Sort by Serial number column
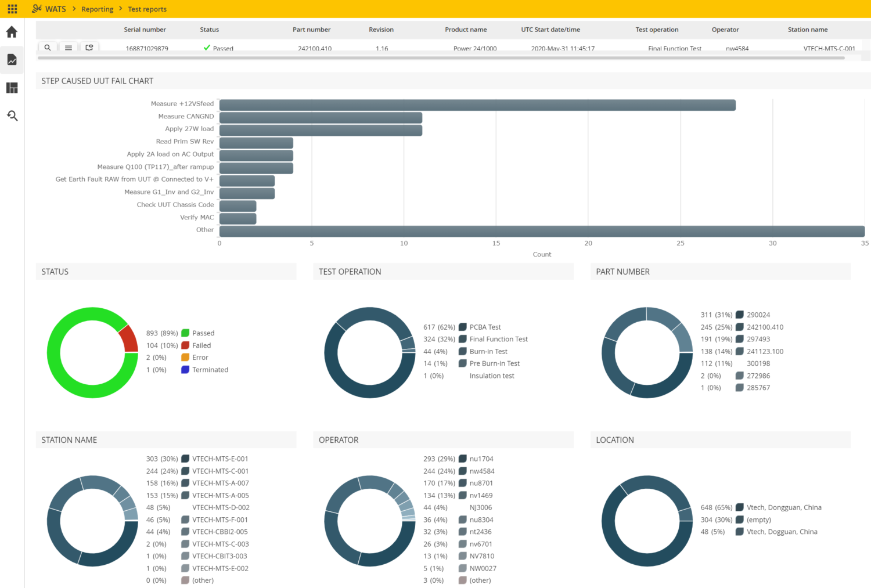Viewport: 871px width, 588px height. pos(145,30)
